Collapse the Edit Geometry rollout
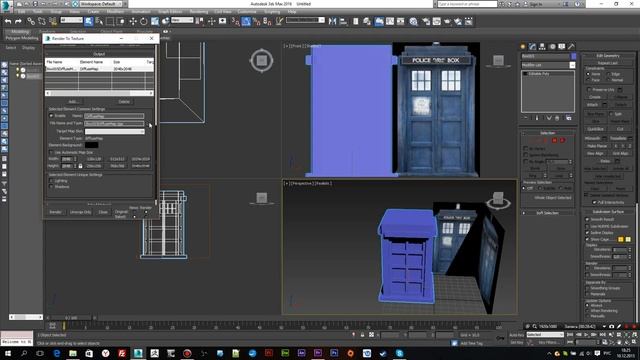 [608, 56]
